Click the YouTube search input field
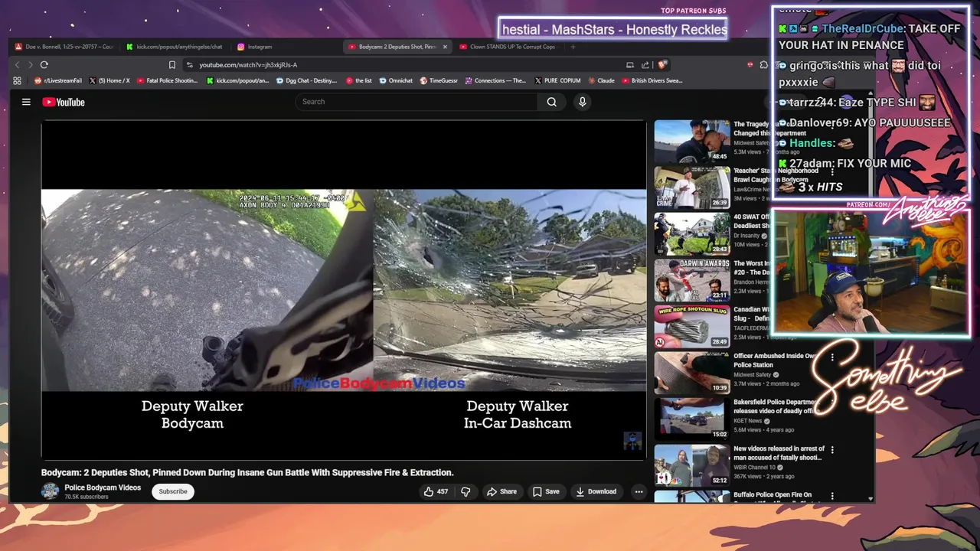Viewport: 980px width, 551px height. click(x=416, y=102)
